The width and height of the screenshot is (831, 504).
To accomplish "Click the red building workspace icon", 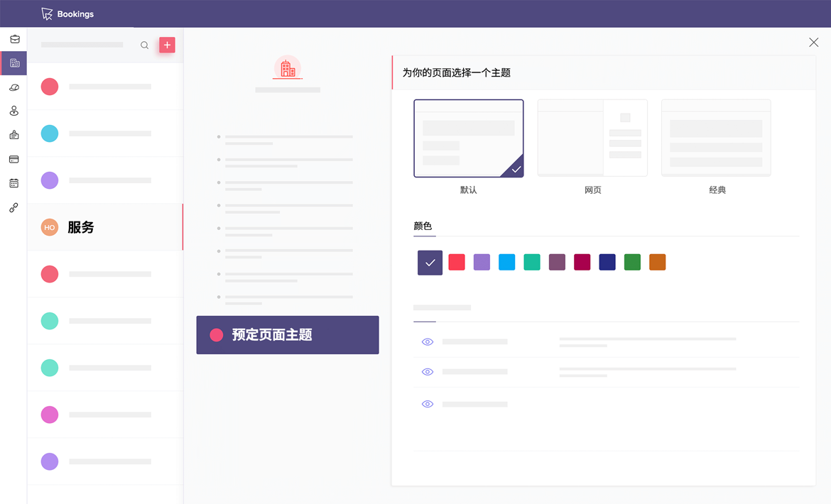I will click(287, 67).
